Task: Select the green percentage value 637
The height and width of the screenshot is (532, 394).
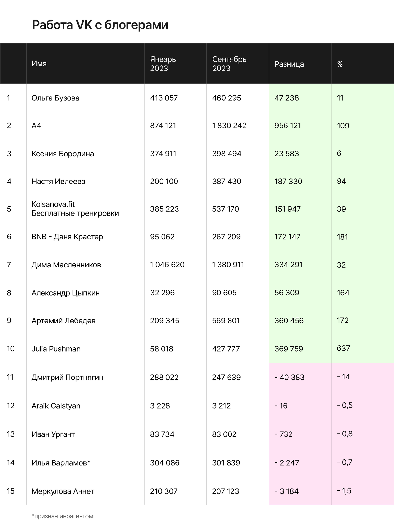Action: click(x=343, y=348)
